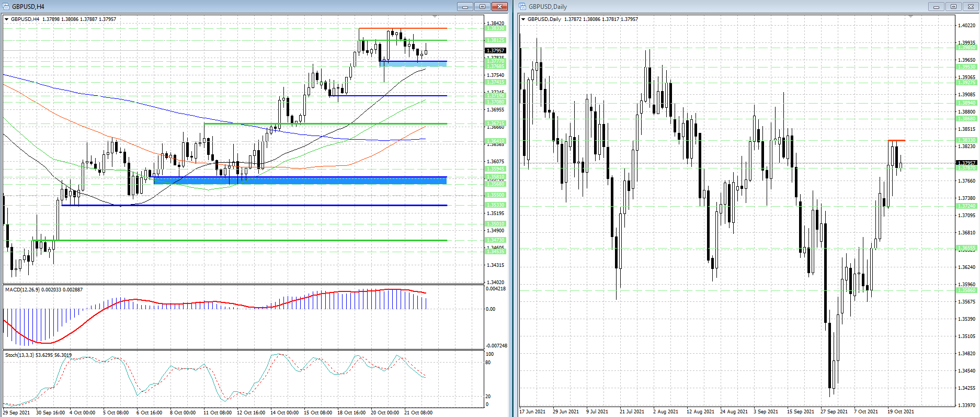Viewport: 980px width, 417px height.
Task: Click the 1.38940 price label on Daily scale
Action: point(966,103)
